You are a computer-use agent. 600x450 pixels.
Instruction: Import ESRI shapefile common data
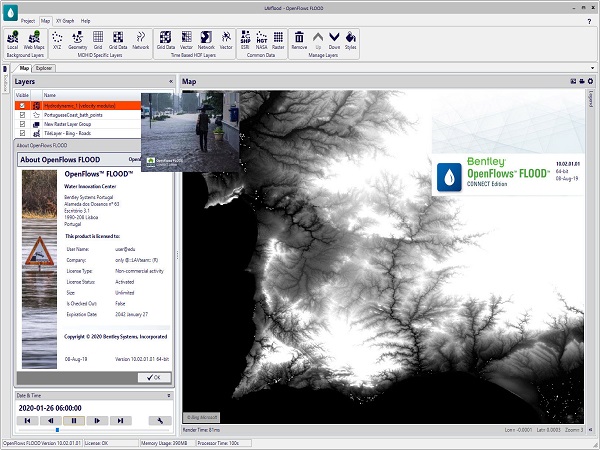(x=245, y=40)
